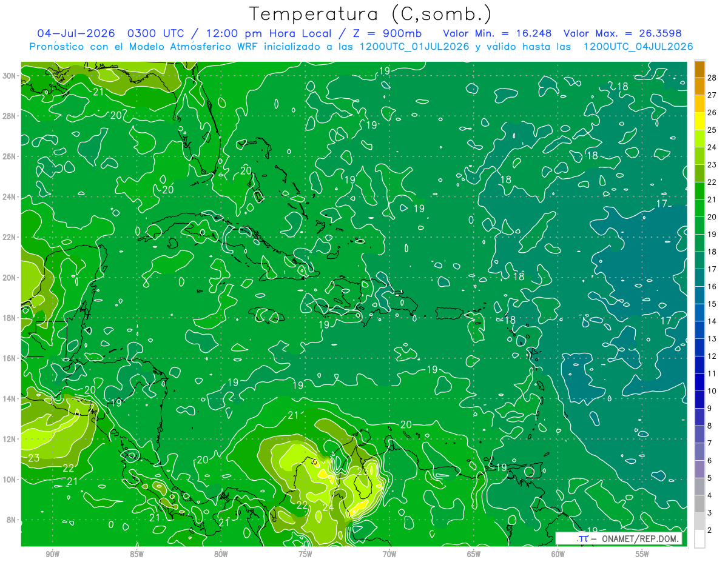This screenshot has height=562, width=728.
Task: Click the 10 label on the color scale
Action: point(712,391)
